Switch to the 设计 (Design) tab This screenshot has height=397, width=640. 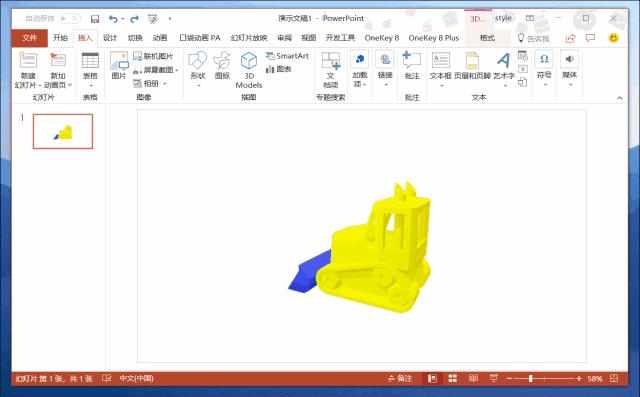110,38
